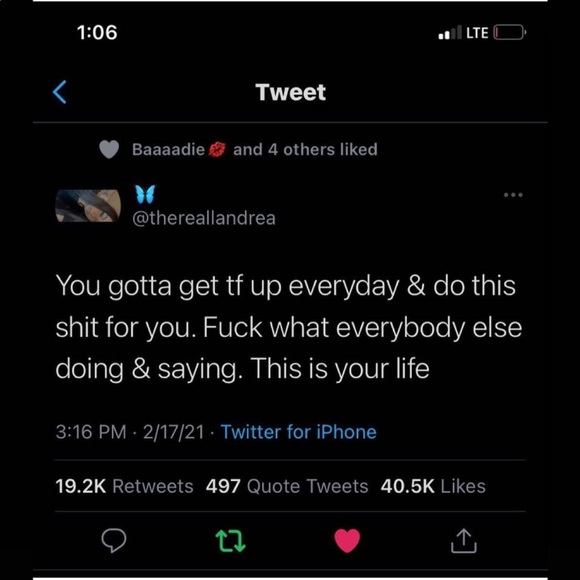Image resolution: width=580 pixels, height=580 pixels.
Task: Tap the back arrow icon
Action: pyautogui.click(x=60, y=92)
